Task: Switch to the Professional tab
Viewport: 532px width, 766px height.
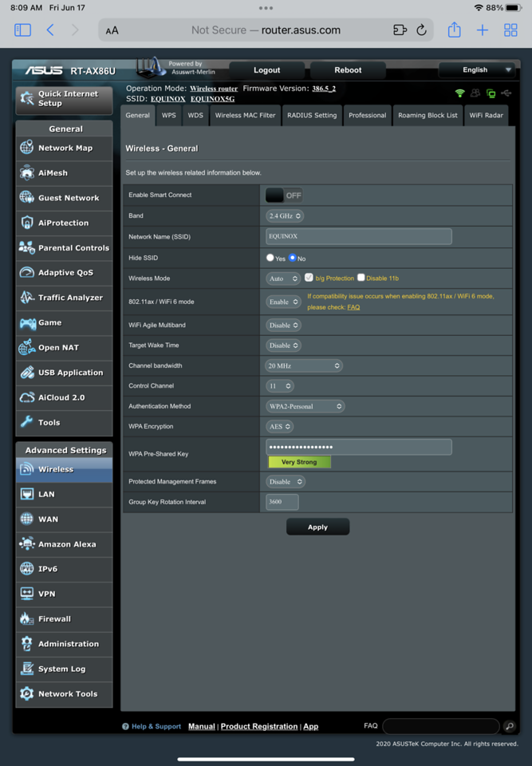Action: (x=368, y=115)
